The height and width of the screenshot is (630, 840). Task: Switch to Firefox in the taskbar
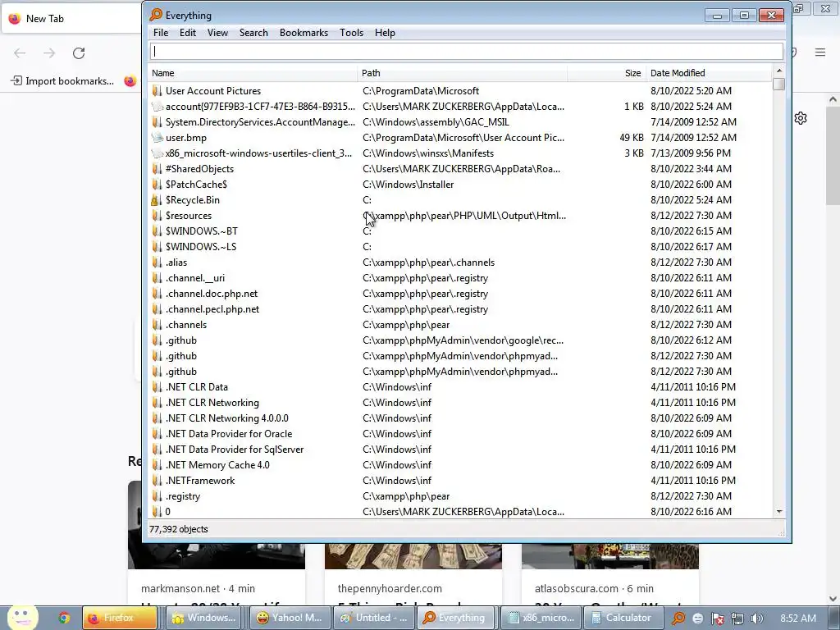(x=120, y=618)
